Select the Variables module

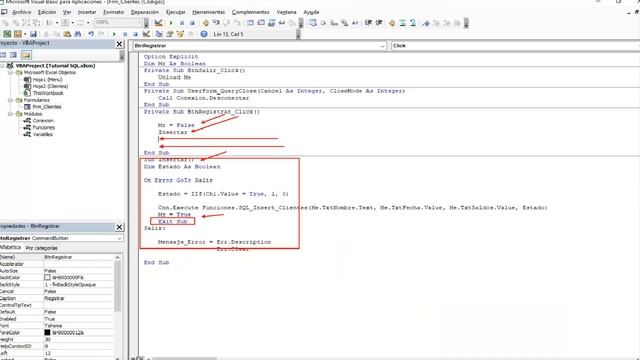(42, 135)
